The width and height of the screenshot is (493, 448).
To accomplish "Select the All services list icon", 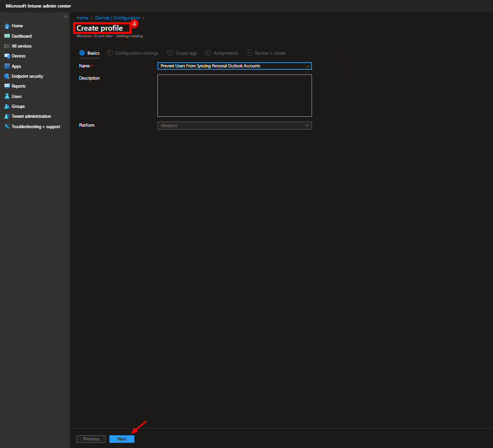I will click(x=7, y=46).
